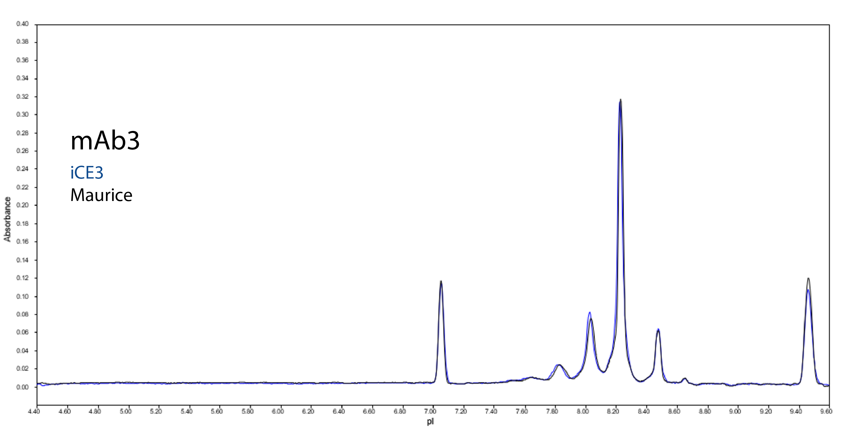This screenshot has height=430, width=868.
Task: Click the small broad peak near pI 7.83
Action: [x=559, y=365]
